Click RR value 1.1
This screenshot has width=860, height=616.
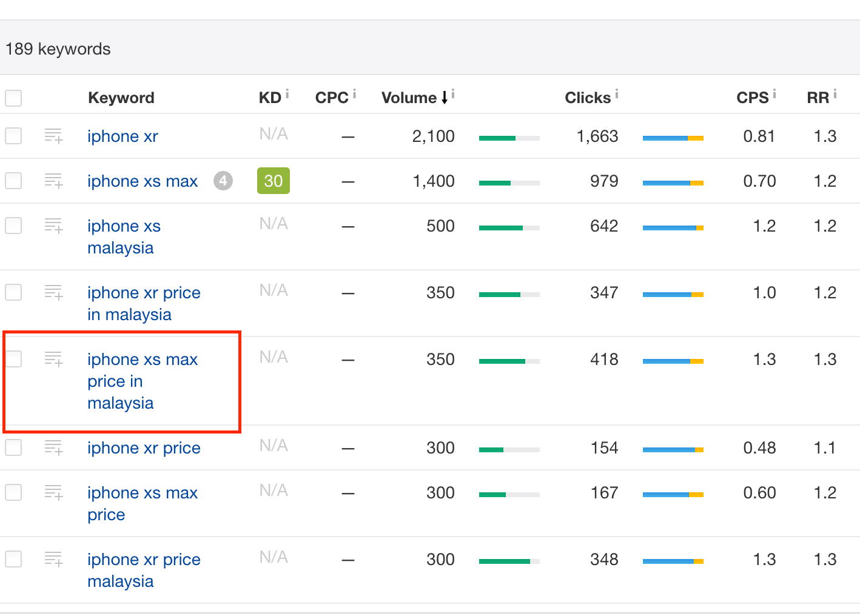[825, 448]
